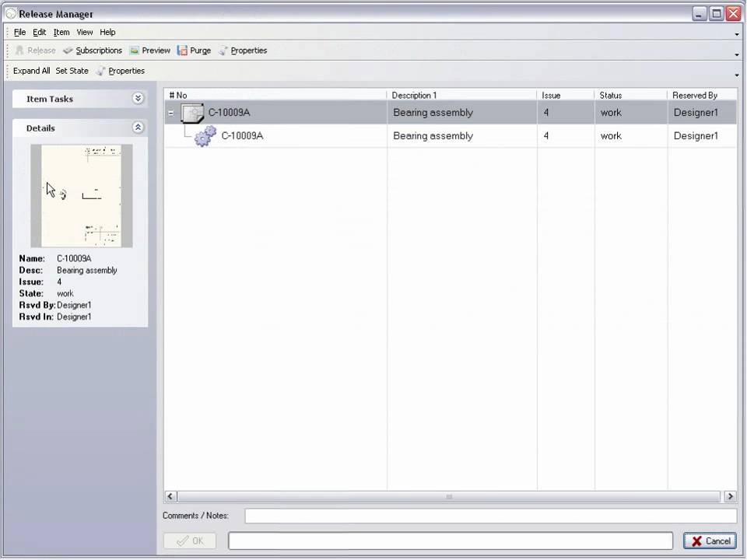Click the Release Manager title bar icon
The width and height of the screenshot is (747, 560).
[x=10, y=14]
